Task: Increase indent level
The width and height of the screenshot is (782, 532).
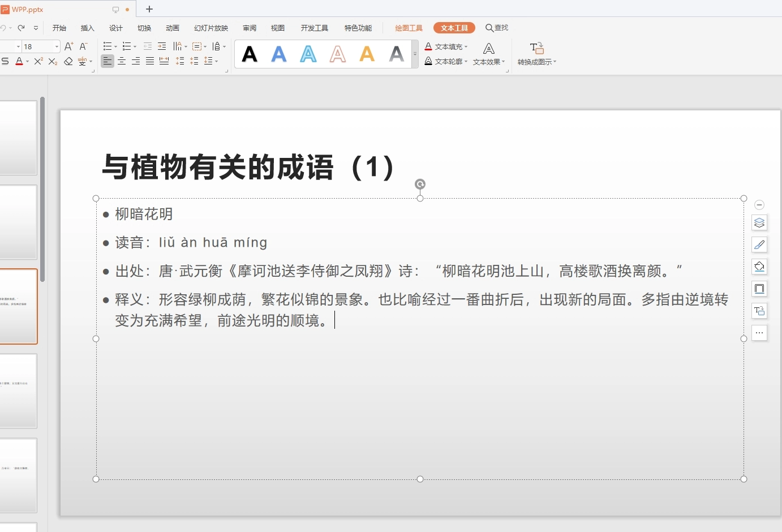Action: click(x=162, y=46)
